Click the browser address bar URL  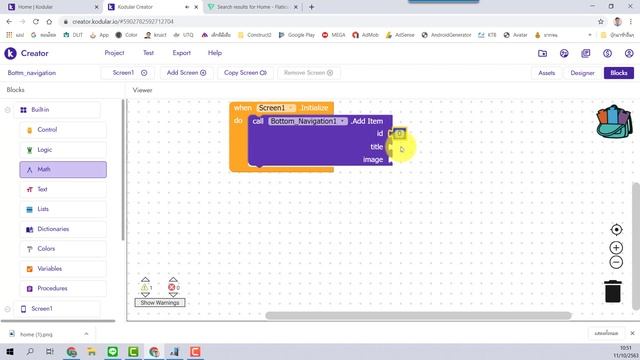pyautogui.click(x=122, y=22)
